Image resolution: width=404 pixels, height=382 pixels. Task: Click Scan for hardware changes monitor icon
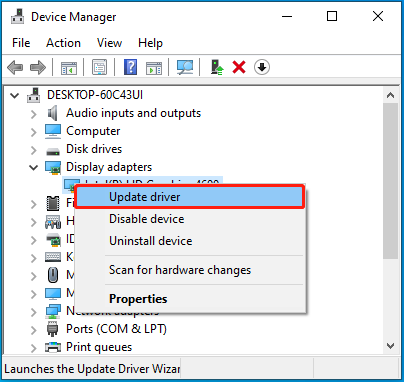[x=185, y=67]
